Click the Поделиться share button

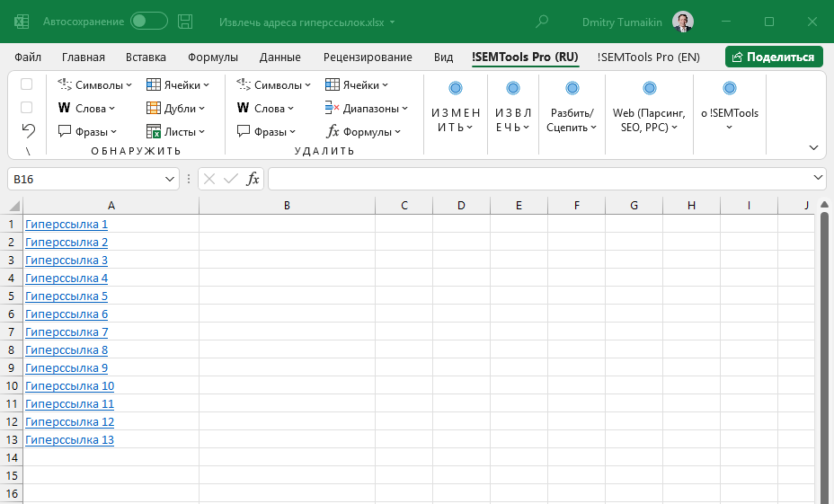[x=774, y=57]
